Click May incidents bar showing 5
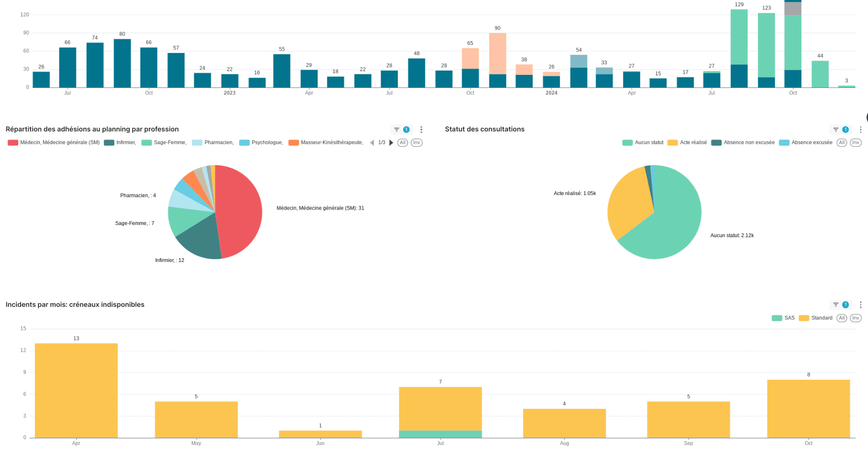Image resolution: width=868 pixels, height=450 pixels. pos(196,420)
